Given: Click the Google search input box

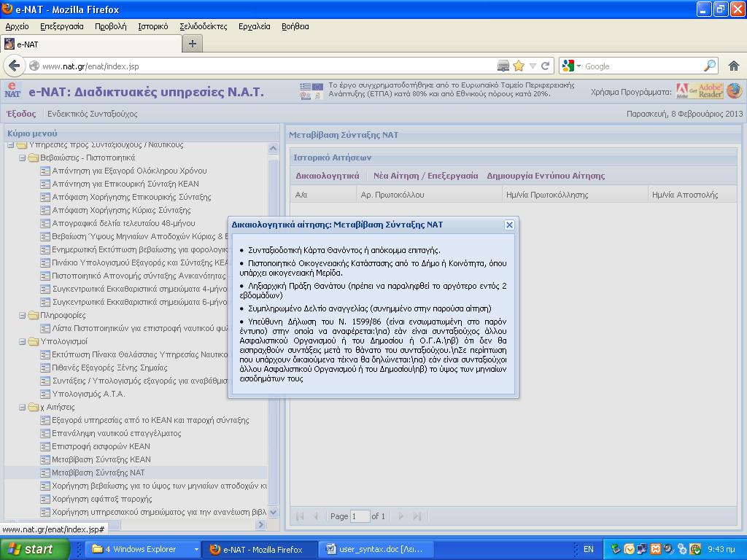Looking at the screenshot, I should [x=643, y=66].
